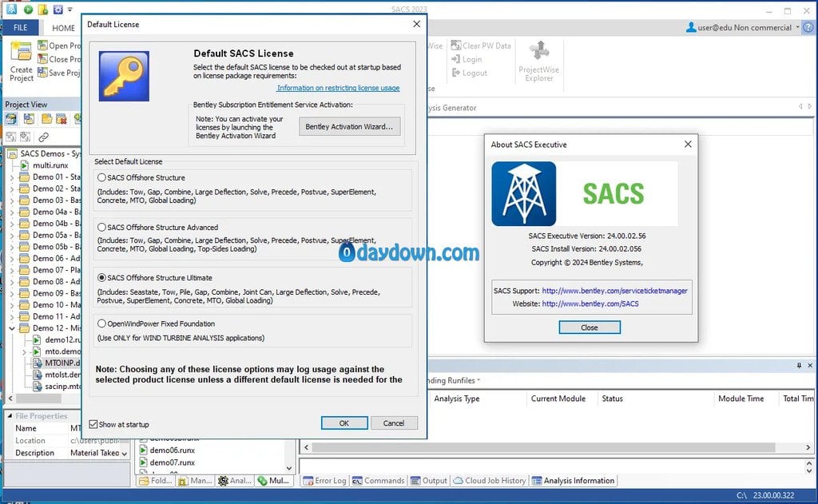Expand the Demo 03 folder
This screenshot has height=504, width=818.
(11, 200)
